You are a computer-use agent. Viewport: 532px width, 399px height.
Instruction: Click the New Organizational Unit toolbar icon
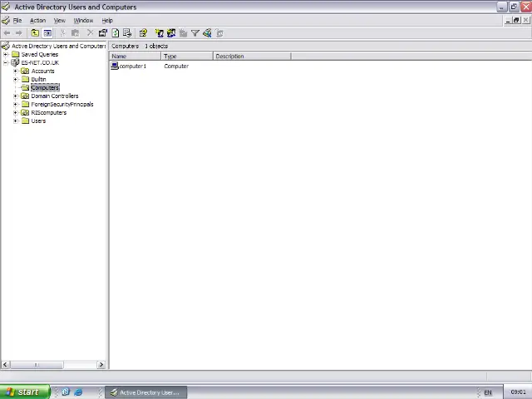[183, 33]
